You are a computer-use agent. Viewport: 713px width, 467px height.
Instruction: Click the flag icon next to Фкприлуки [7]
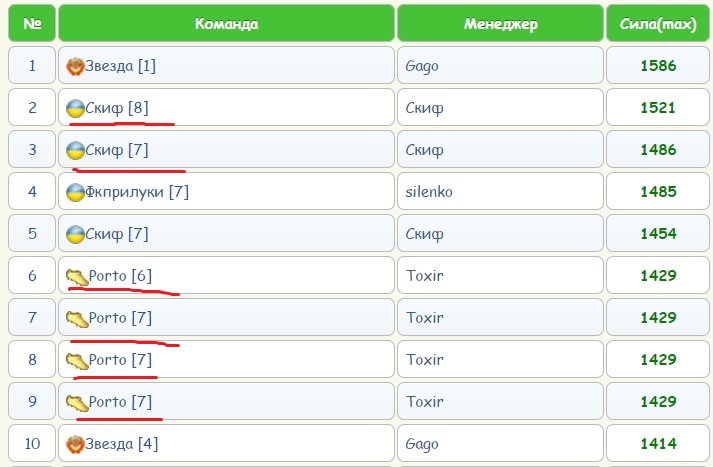pyautogui.click(x=75, y=192)
